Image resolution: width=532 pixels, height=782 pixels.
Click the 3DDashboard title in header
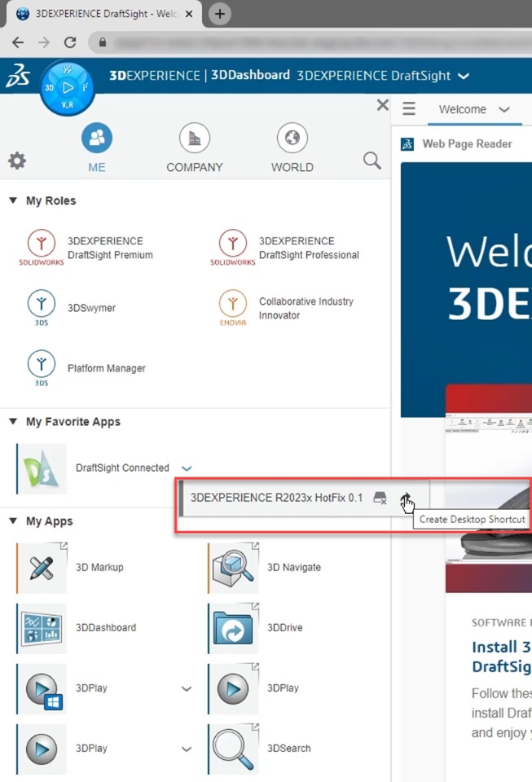coord(250,75)
